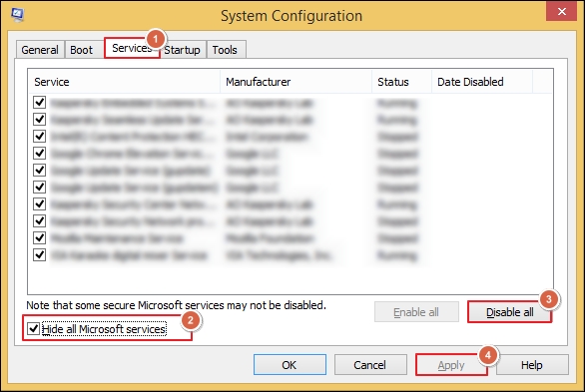This screenshot has width=585, height=392.
Task: Uncheck the blurred Mozilla Maintenance Service row
Action: click(40, 237)
